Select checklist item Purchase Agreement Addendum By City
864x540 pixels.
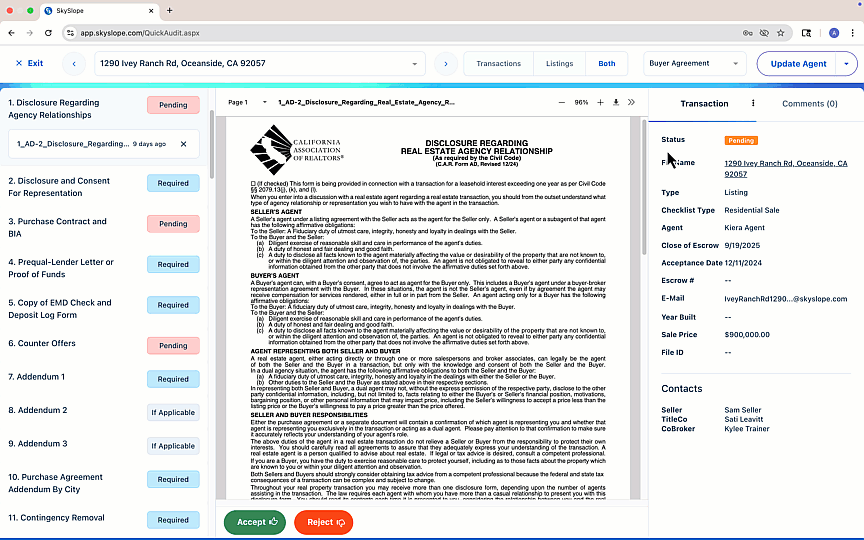point(55,483)
